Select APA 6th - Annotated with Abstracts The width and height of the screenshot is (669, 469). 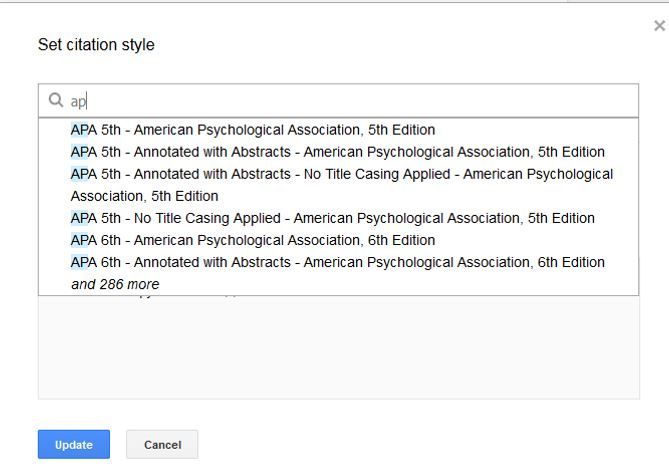pos(337,262)
